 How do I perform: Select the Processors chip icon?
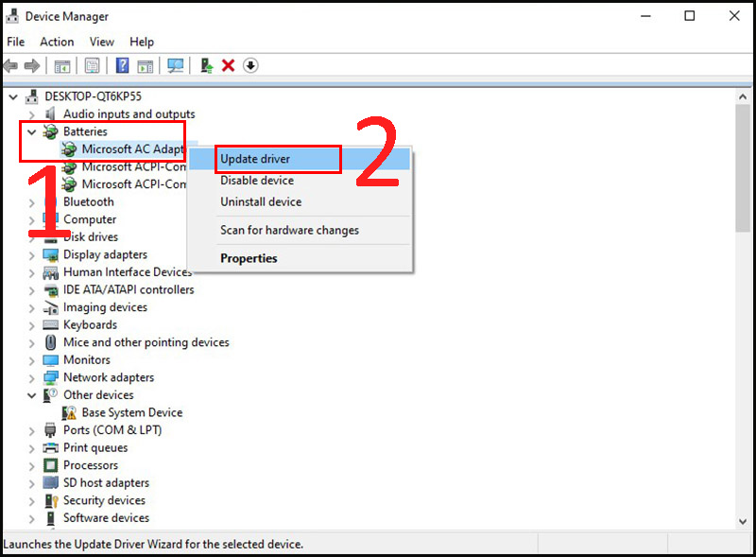(51, 465)
